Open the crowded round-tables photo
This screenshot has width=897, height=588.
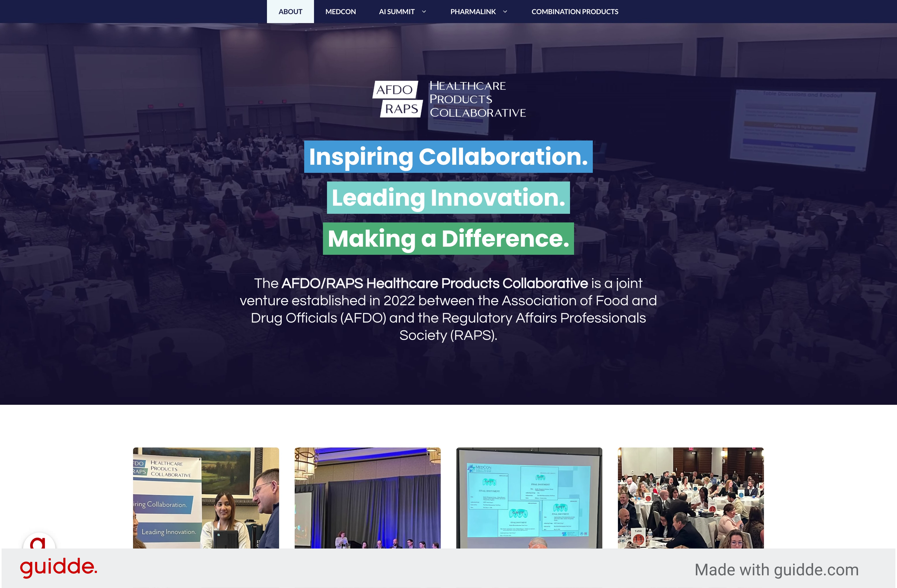[x=690, y=498]
